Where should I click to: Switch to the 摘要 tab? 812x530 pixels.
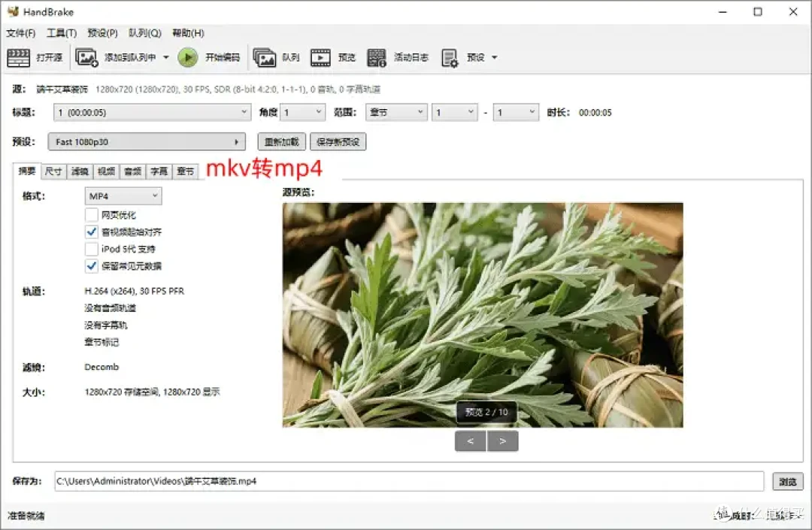pos(27,171)
